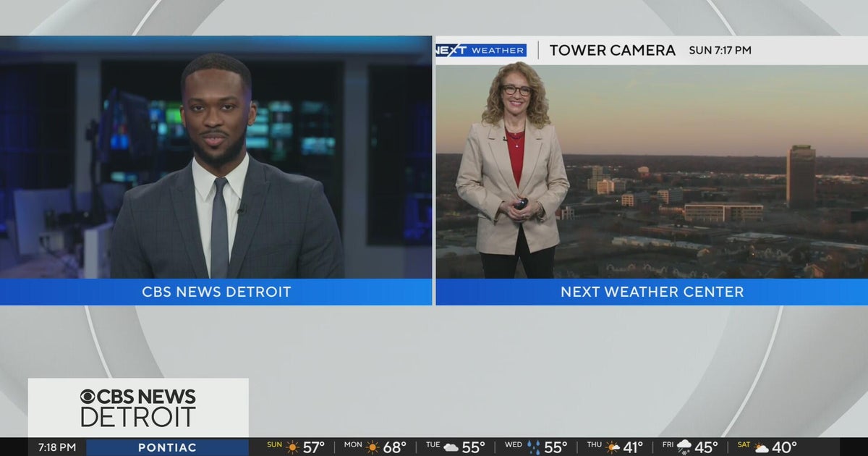
Task: Click the WED day label in ticker
Action: click(x=513, y=445)
